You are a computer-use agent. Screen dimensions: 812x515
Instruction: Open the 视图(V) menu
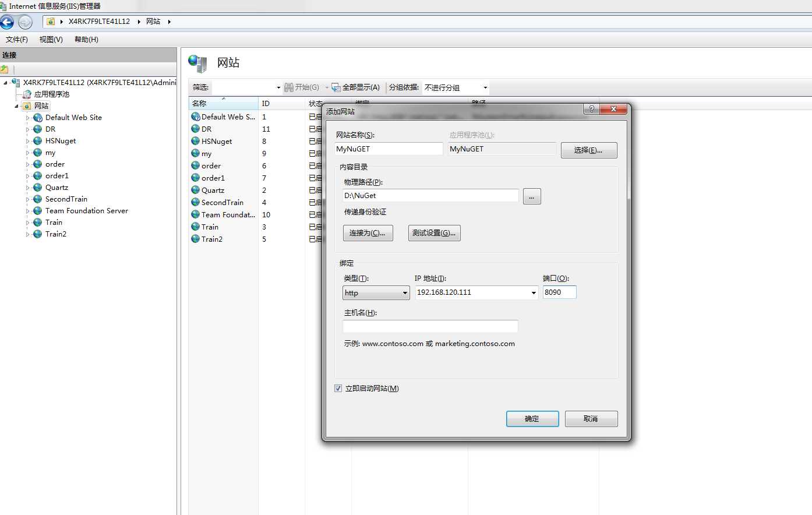51,40
